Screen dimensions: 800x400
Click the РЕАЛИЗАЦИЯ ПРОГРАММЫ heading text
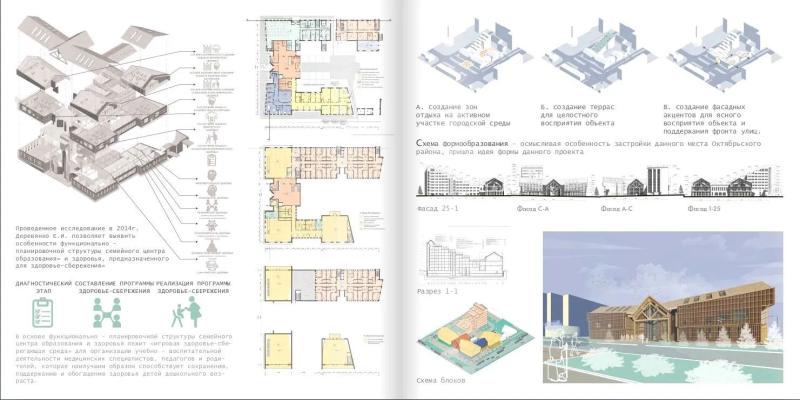(x=193, y=283)
